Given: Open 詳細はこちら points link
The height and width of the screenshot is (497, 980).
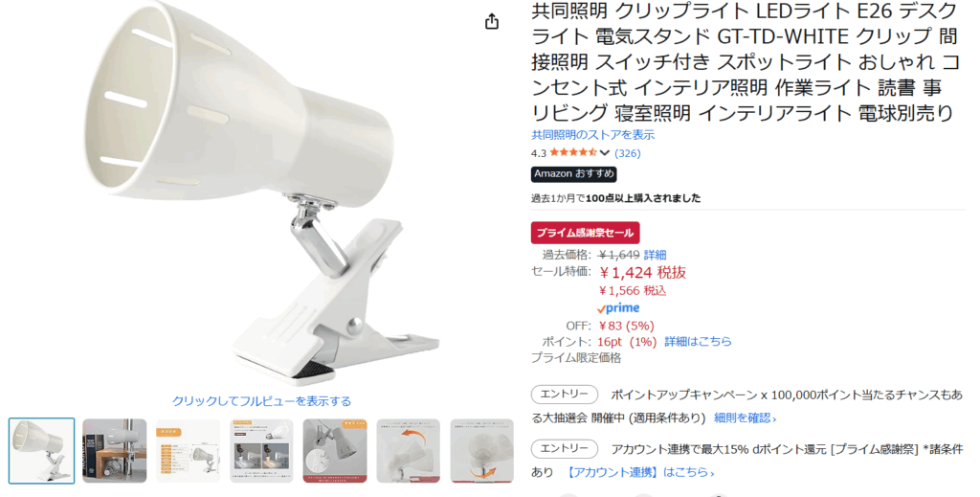Looking at the screenshot, I should click(x=698, y=341).
